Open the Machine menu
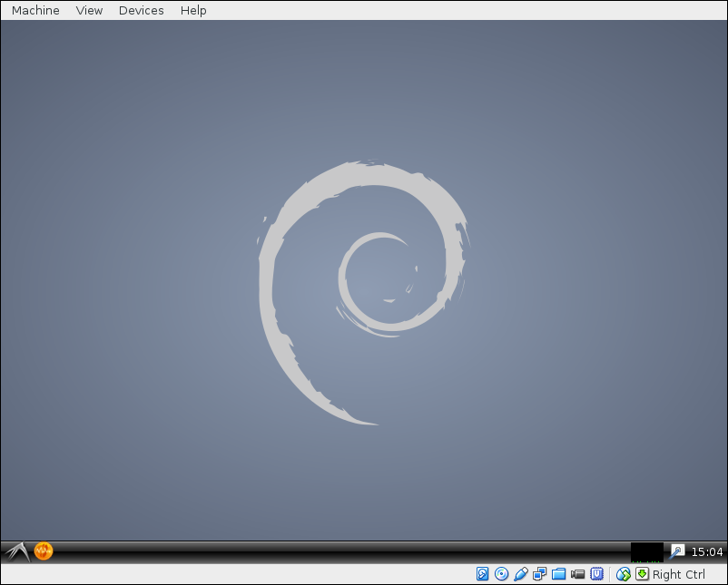 pos(35,10)
